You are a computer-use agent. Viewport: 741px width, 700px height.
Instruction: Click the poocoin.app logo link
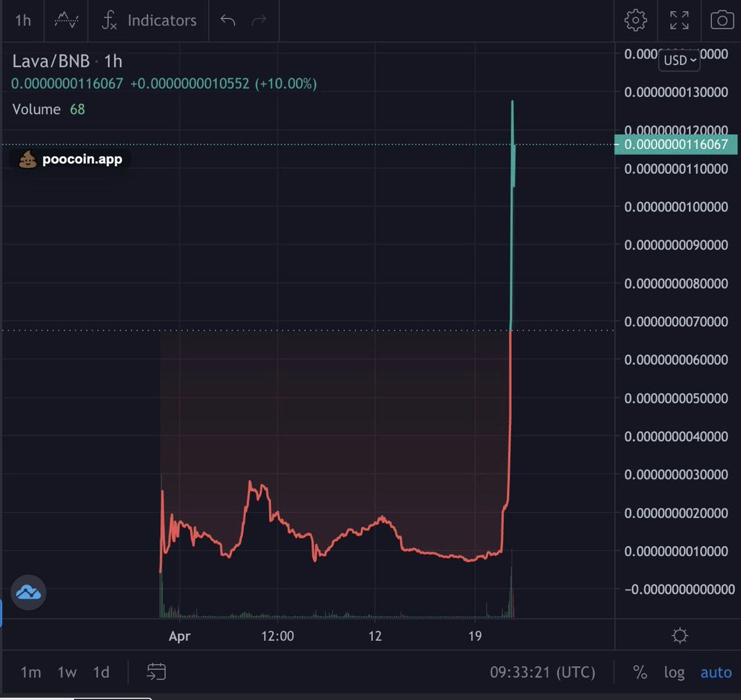(x=71, y=159)
